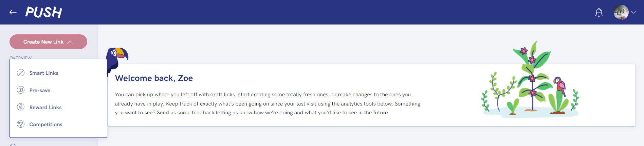Click the Reward Links medal icon

(21, 107)
